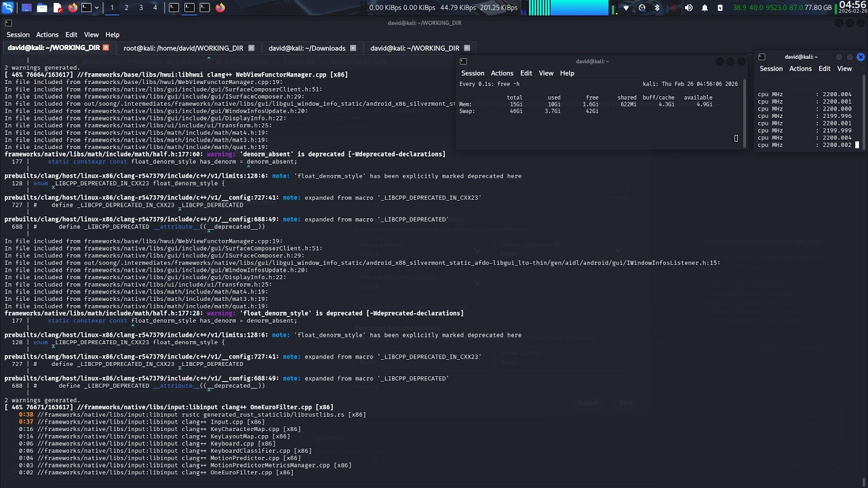This screenshot has width=868, height=488.
Task: Open View menu in free -h terminal
Action: point(546,73)
